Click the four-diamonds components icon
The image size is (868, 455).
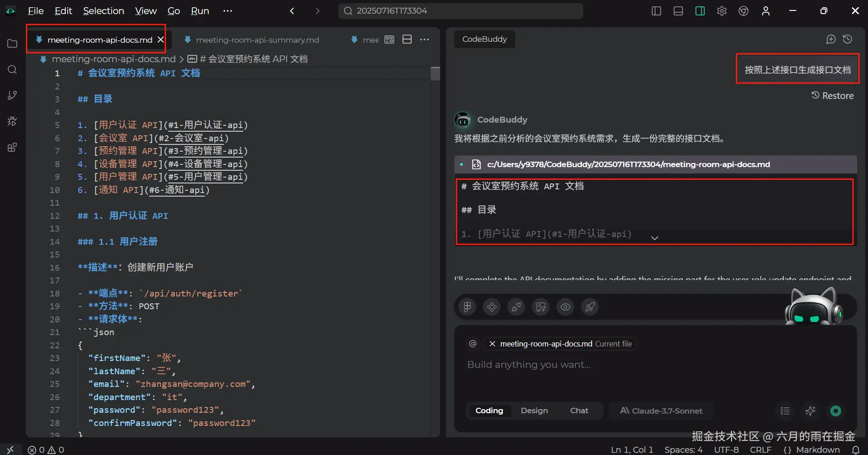tap(492, 307)
